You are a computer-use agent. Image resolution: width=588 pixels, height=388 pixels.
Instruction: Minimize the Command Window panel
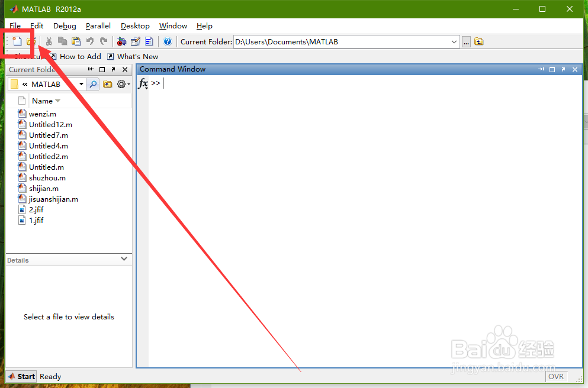click(x=541, y=69)
